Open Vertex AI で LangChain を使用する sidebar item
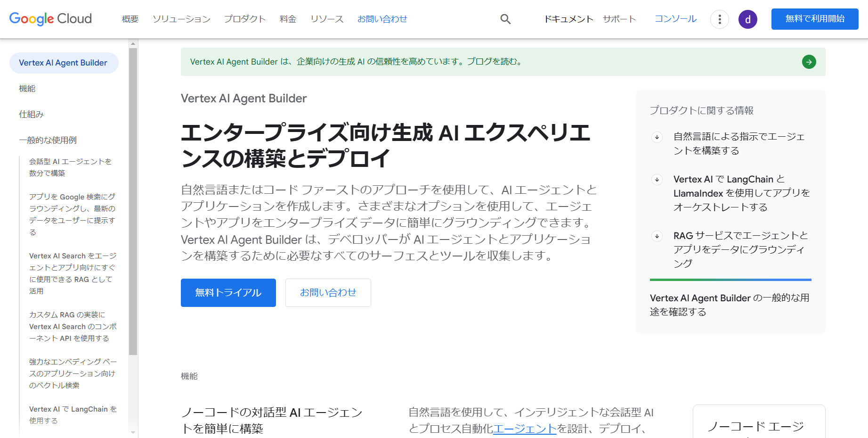This screenshot has height=438, width=868. 73,415
